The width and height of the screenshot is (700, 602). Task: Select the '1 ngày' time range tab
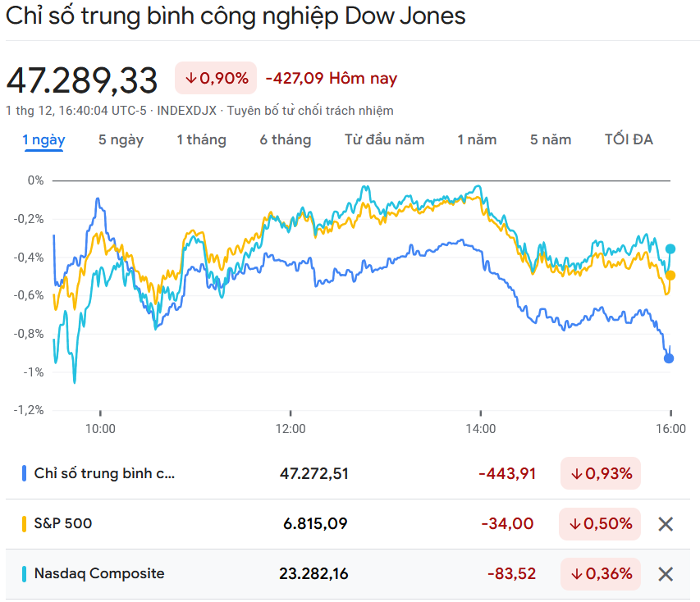coord(43,139)
